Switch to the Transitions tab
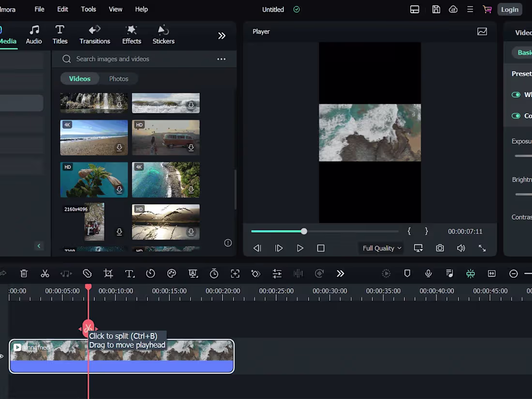 coord(94,34)
